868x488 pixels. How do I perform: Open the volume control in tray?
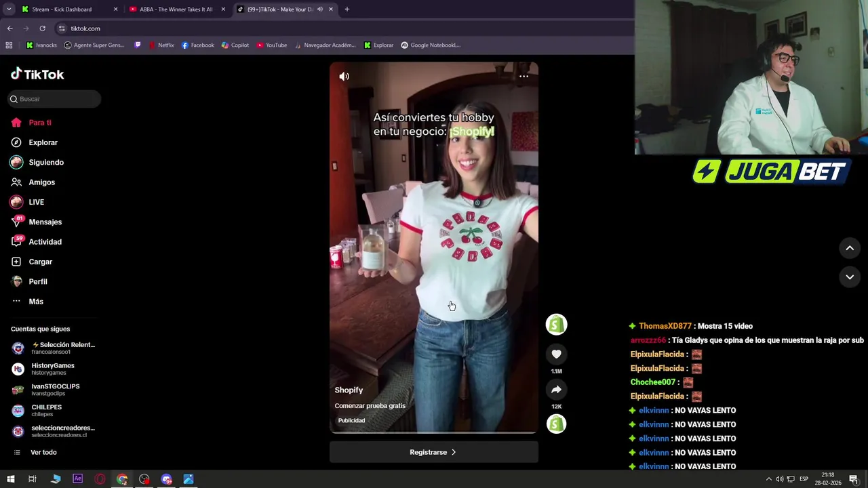coord(779,479)
